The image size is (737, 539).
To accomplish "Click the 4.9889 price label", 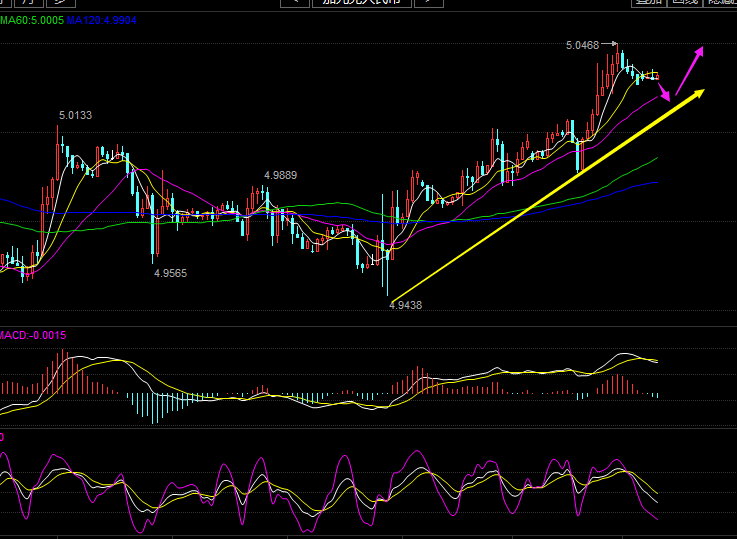I will tap(280, 175).
